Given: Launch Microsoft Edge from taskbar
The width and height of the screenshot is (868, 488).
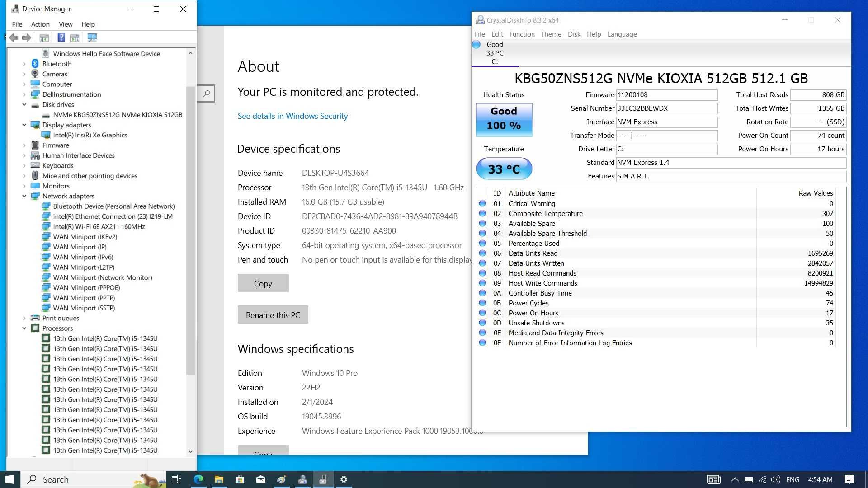Looking at the screenshot, I should click(x=198, y=479).
